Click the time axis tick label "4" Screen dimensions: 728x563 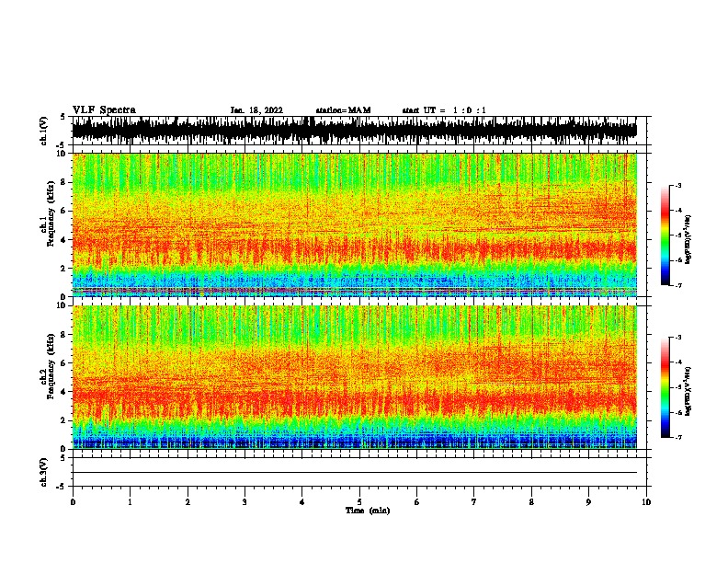[x=302, y=502]
